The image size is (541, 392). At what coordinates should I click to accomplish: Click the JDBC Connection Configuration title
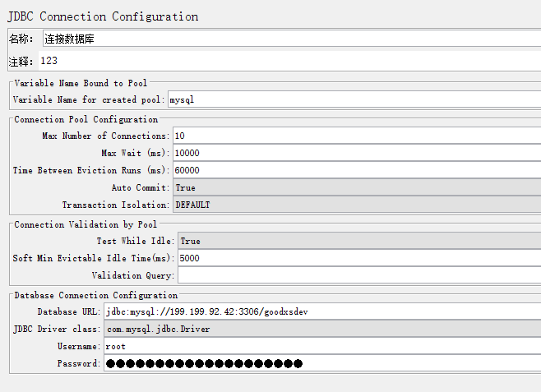click(x=103, y=16)
